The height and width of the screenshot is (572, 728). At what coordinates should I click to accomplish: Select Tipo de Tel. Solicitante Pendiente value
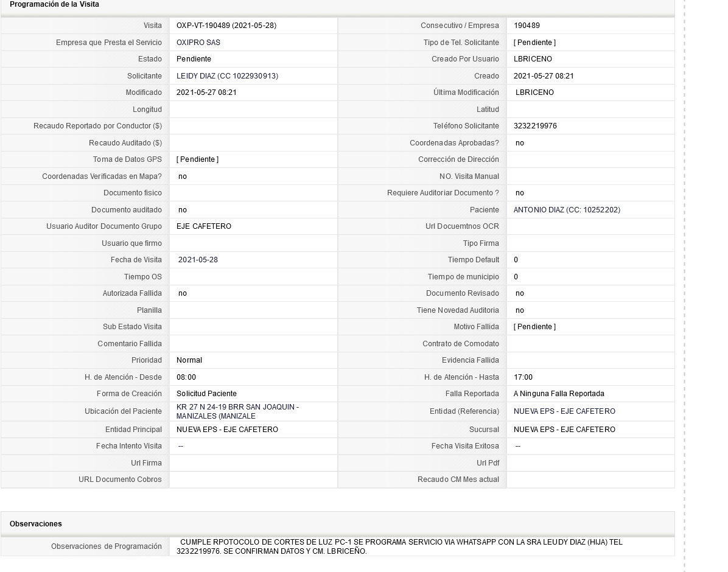click(534, 42)
